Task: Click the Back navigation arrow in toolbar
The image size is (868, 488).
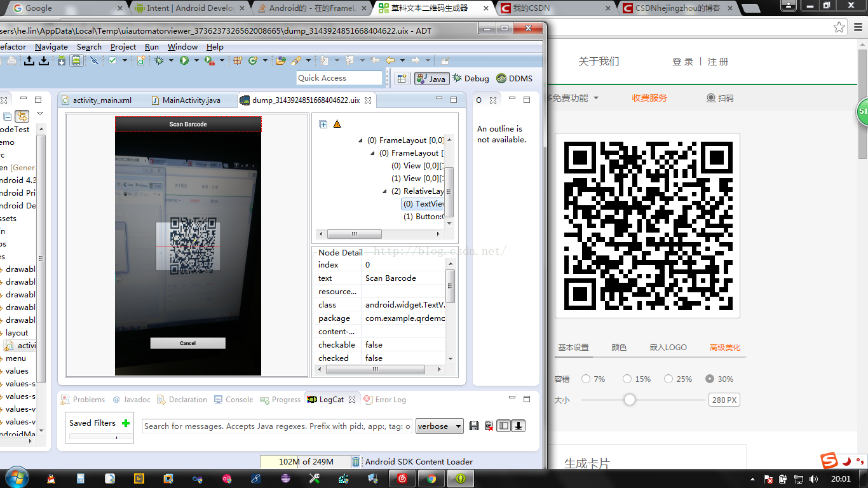Action: [390, 60]
